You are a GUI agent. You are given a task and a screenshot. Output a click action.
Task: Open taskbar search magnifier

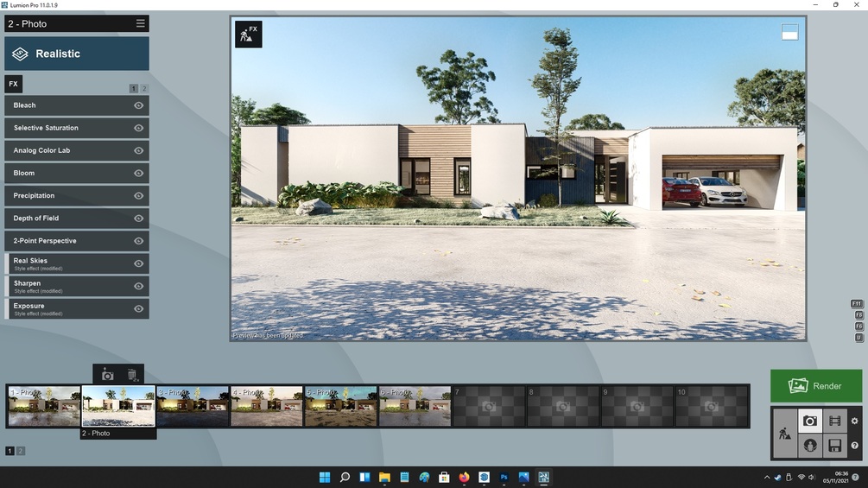345,477
